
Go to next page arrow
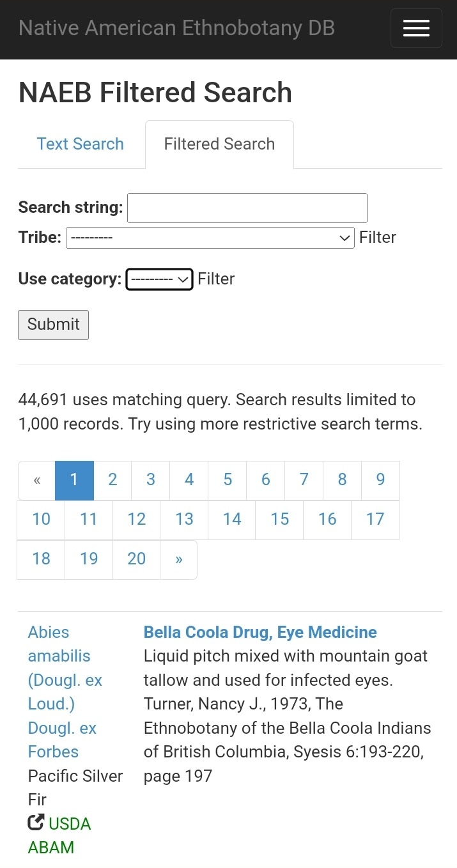(x=178, y=559)
